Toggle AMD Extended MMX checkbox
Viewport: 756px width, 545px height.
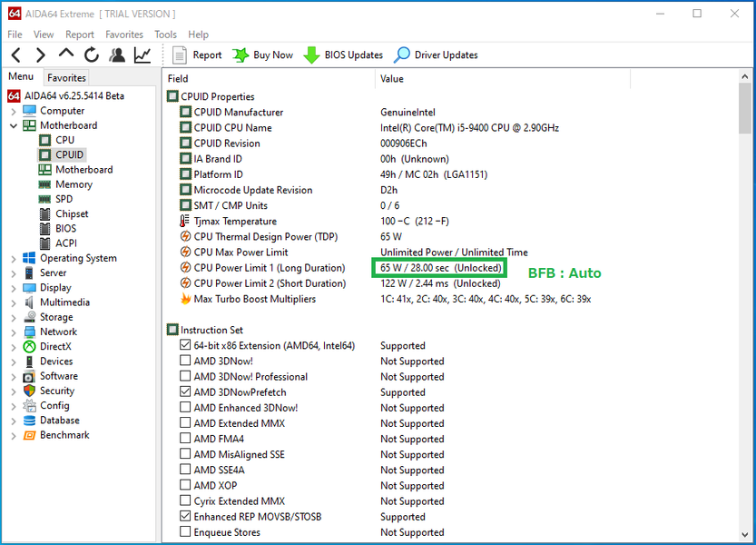click(x=185, y=423)
